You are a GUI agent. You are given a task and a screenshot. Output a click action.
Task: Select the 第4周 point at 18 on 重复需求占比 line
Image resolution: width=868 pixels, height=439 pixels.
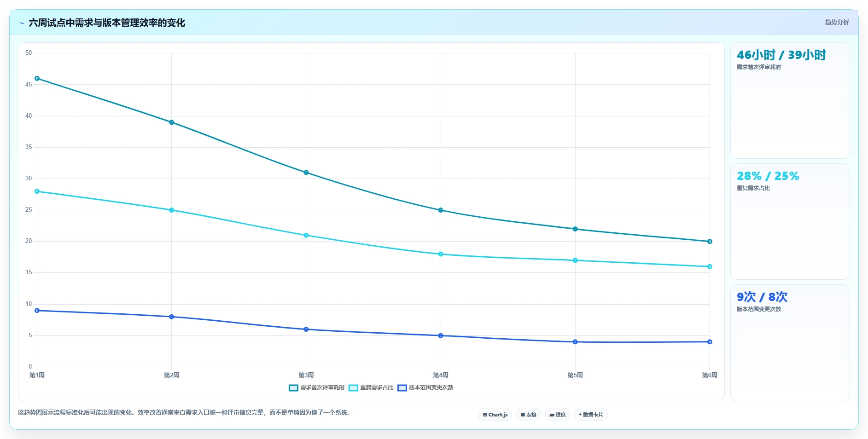click(x=441, y=254)
